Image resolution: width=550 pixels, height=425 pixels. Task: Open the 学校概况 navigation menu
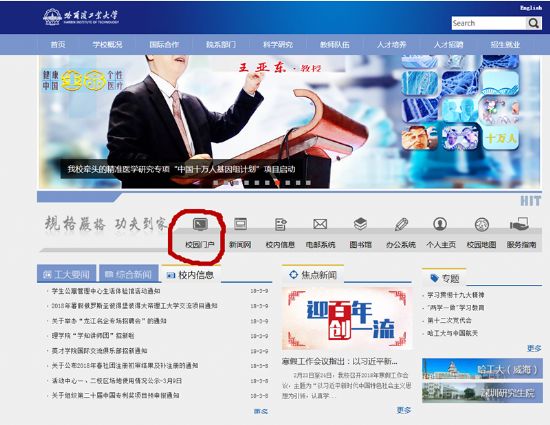(107, 45)
